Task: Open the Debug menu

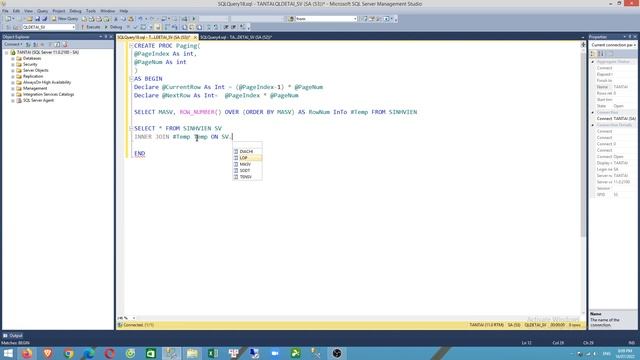Action: [x=76, y=11]
